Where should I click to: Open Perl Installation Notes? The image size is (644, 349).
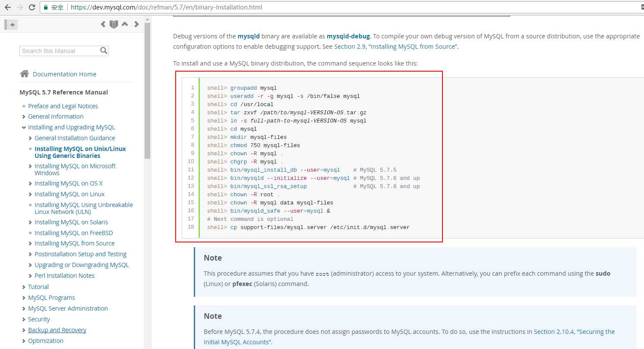[64, 276]
